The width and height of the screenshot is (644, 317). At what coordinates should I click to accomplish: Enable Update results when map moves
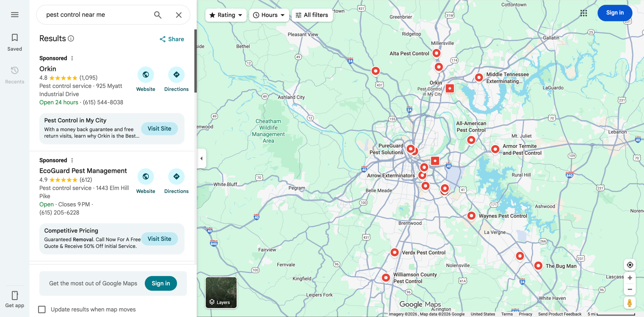pos(42,309)
